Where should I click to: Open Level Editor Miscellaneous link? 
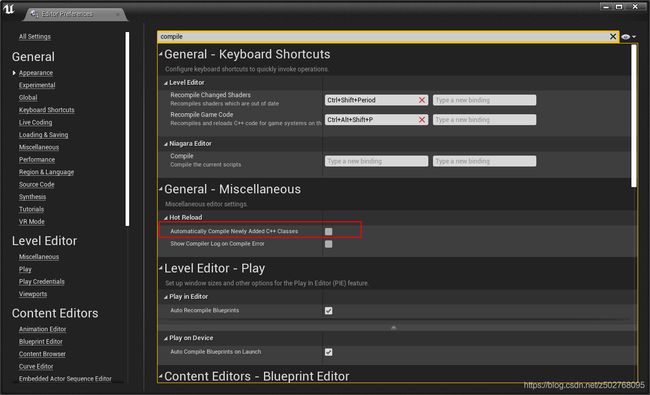coord(39,257)
